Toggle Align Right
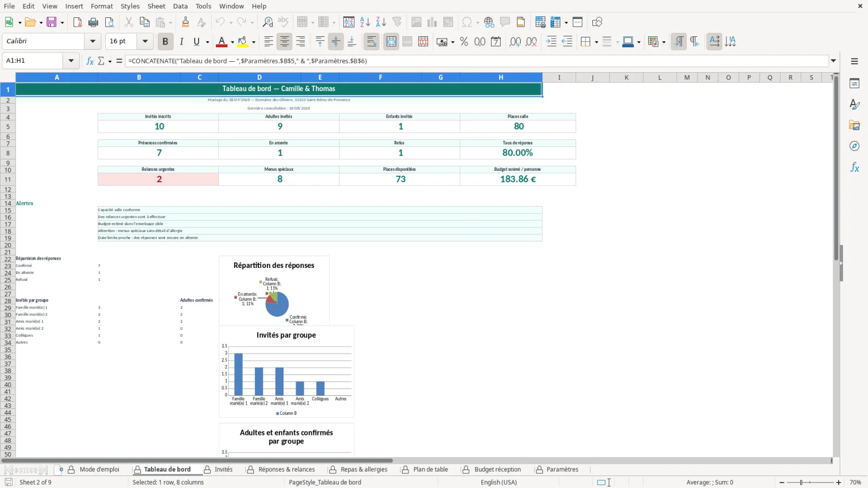This screenshot has width=868, height=488. tap(301, 42)
